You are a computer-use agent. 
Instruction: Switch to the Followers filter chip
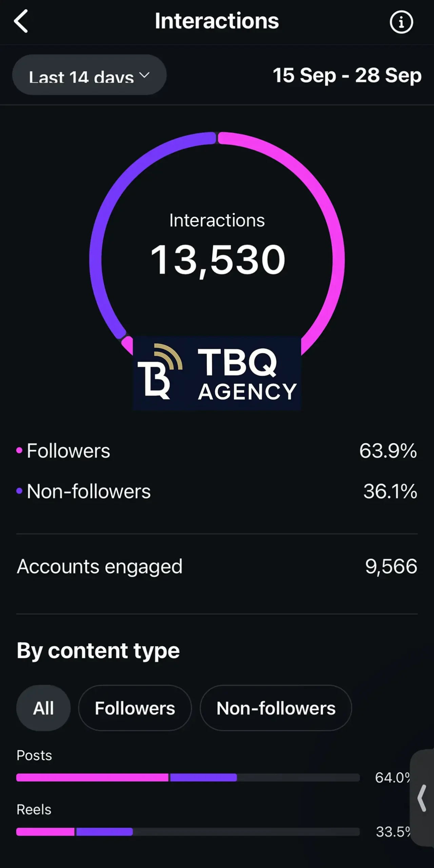point(135,708)
